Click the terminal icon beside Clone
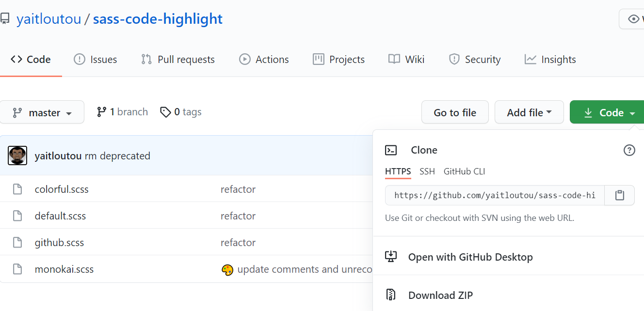The image size is (644, 311). 391,150
